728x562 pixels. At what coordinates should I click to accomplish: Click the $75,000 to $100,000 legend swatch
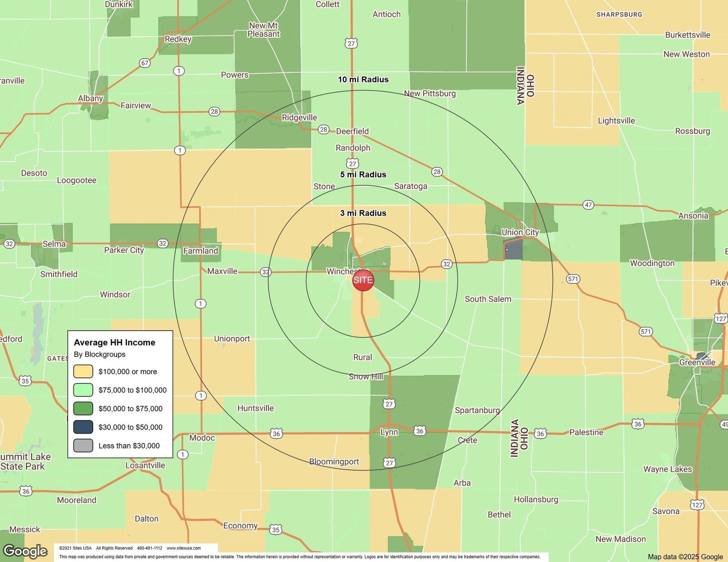coord(83,390)
